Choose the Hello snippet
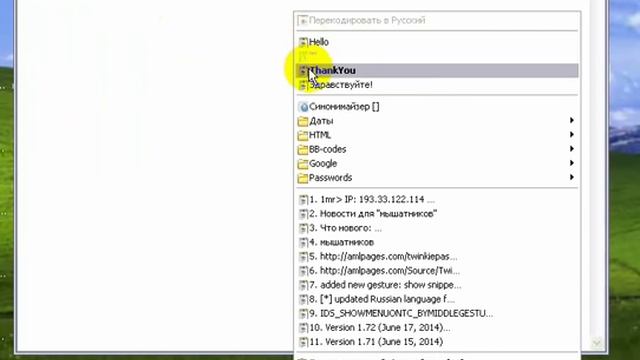The image size is (640, 360). tap(437, 42)
